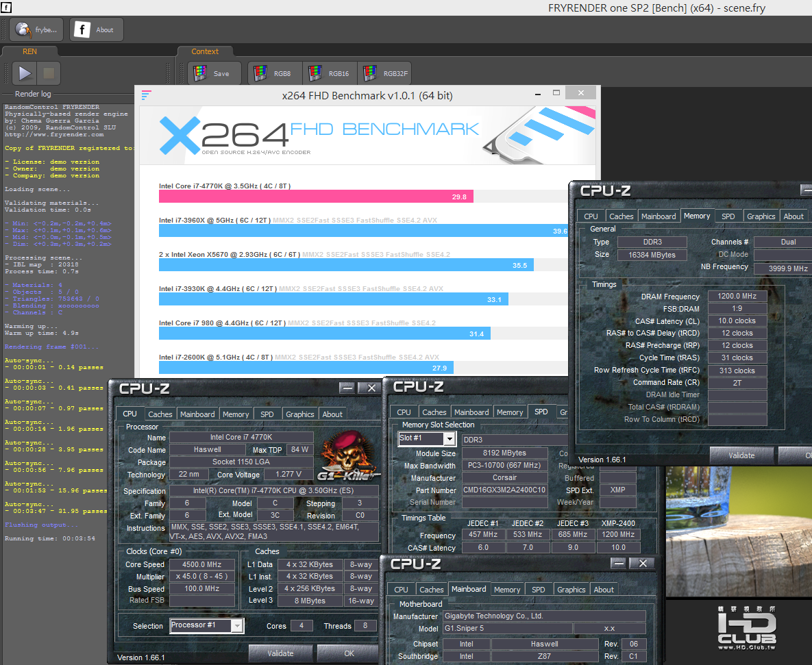
Task: Click the i7-3930K 33.1 result bar
Action: tap(334, 299)
